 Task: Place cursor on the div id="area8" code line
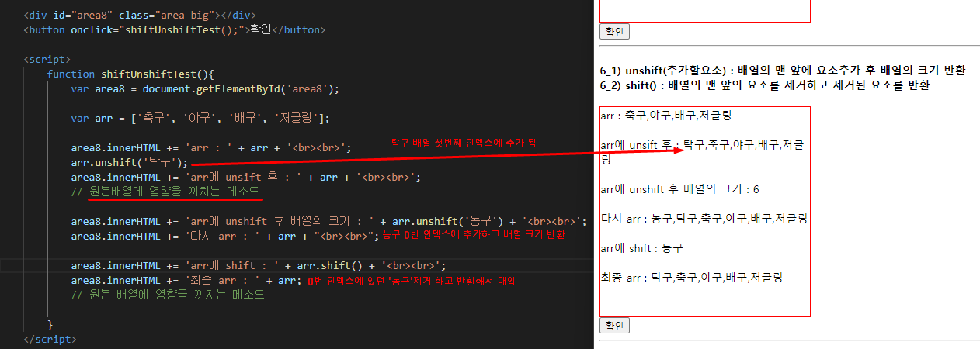pos(139,15)
